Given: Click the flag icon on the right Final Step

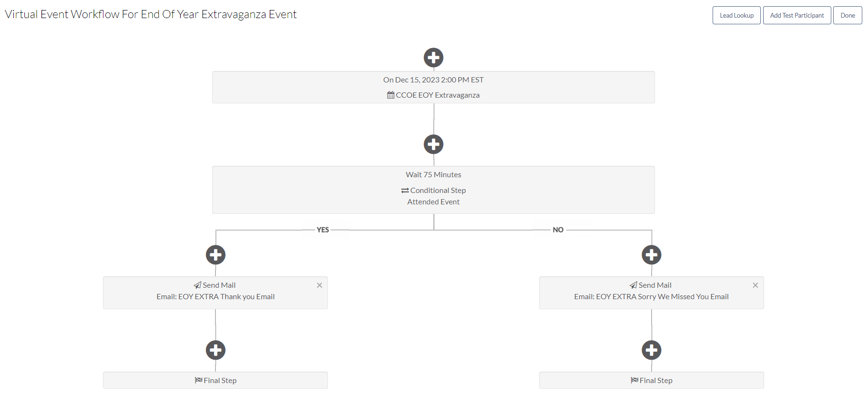Looking at the screenshot, I should pyautogui.click(x=634, y=380).
